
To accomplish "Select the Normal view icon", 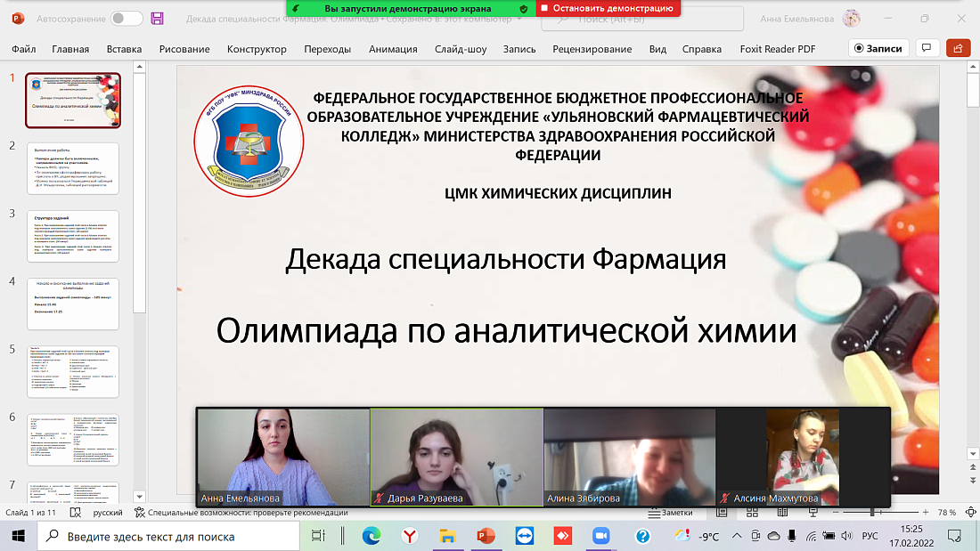I will (x=722, y=513).
